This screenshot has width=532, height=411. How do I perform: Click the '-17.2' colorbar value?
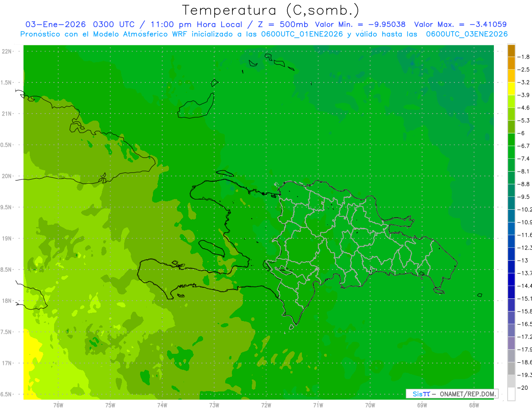[526, 337]
